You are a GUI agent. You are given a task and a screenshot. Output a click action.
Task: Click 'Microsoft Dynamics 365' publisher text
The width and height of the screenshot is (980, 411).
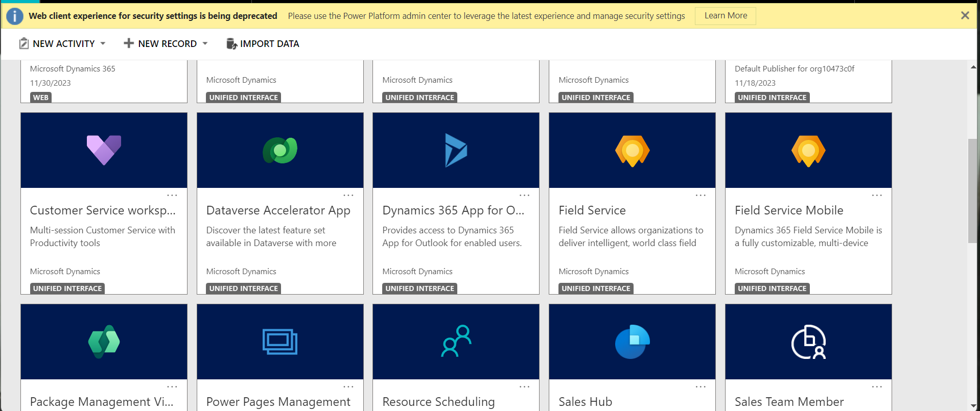(73, 69)
